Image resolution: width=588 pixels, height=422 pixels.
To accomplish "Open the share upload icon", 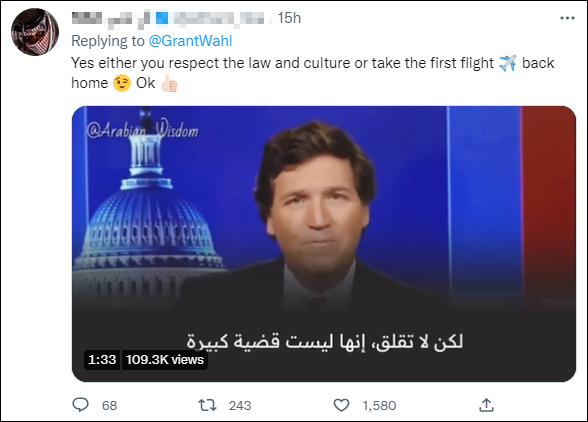I will tap(486, 405).
